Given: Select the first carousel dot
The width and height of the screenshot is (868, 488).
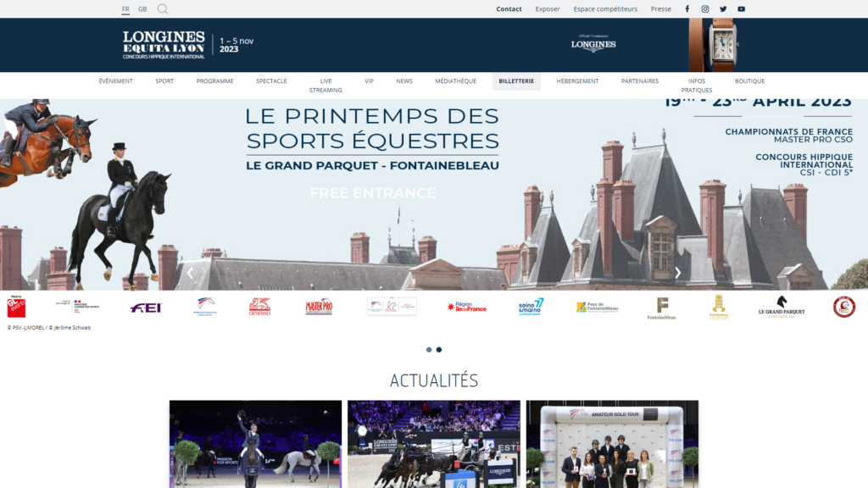Looking at the screenshot, I should (429, 350).
